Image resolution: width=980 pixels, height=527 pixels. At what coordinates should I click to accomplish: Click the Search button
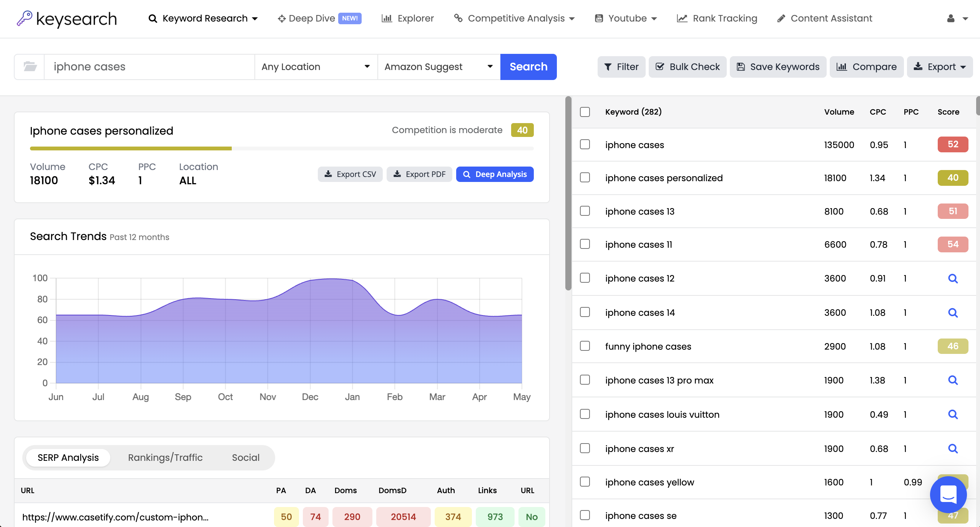pos(528,67)
